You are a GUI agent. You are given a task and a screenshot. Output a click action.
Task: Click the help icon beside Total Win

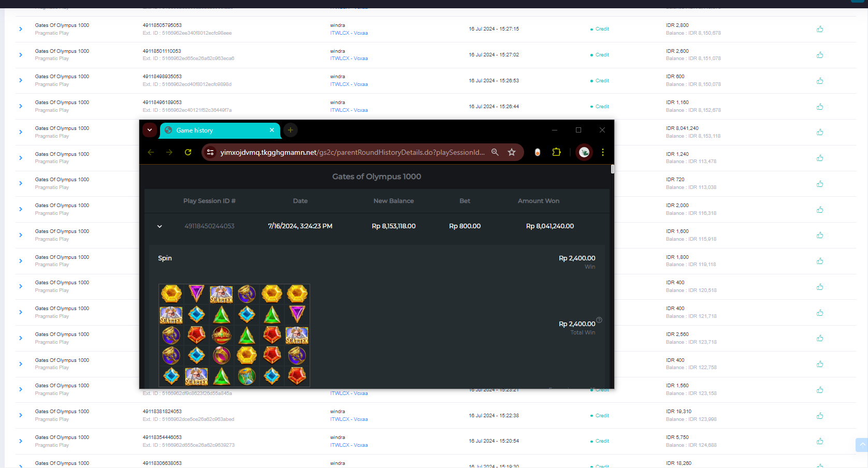click(x=599, y=320)
